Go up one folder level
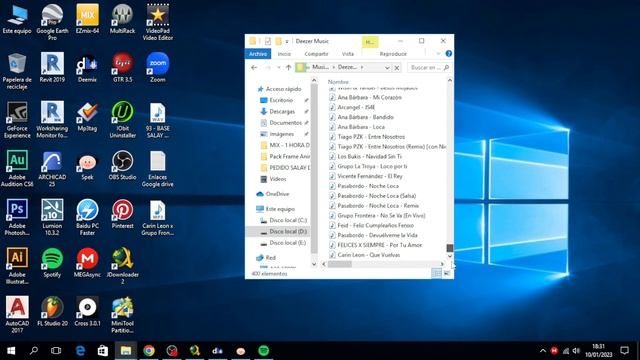The image size is (640, 360). pyautogui.click(x=289, y=67)
